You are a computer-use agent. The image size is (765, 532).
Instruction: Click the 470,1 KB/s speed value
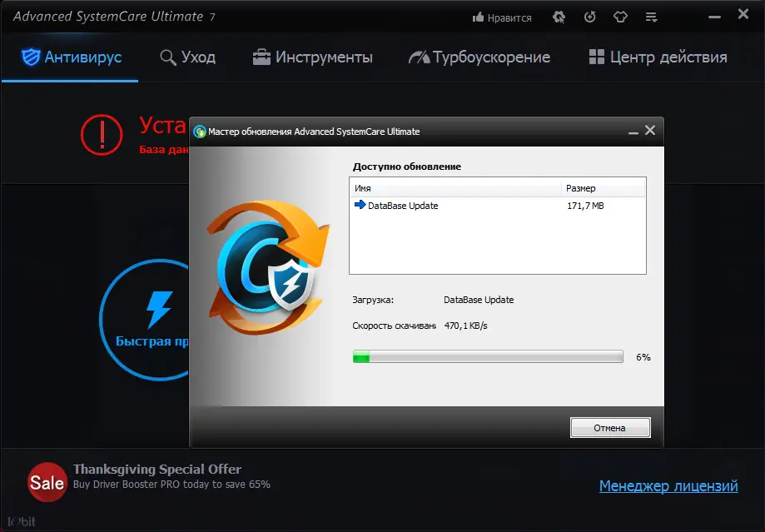[465, 326]
